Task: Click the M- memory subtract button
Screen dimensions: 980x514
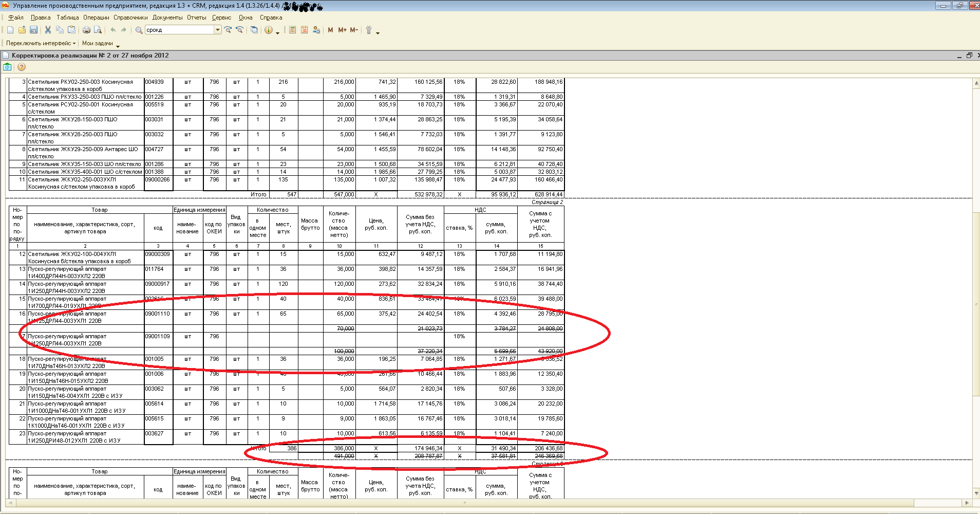Action: (354, 30)
